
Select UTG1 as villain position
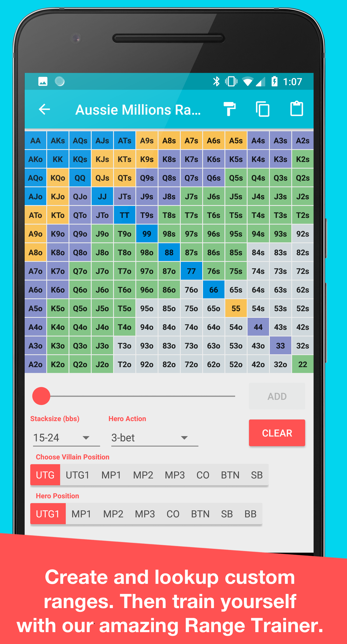(78, 475)
